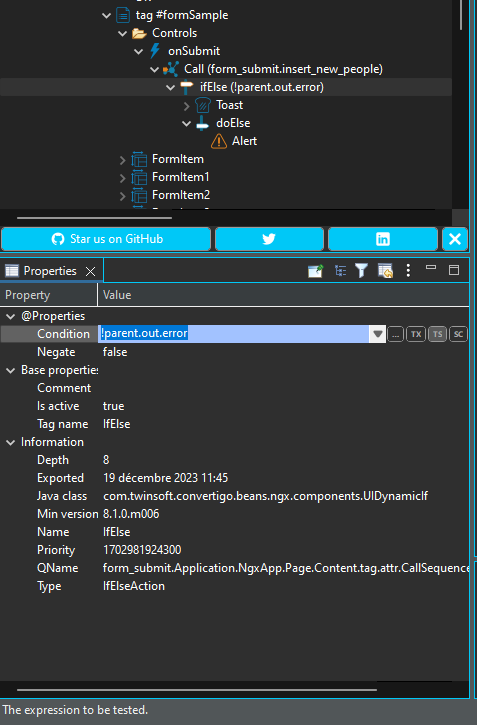477x725 pixels.
Task: Click Star us on GitHub button
Action: [106, 239]
